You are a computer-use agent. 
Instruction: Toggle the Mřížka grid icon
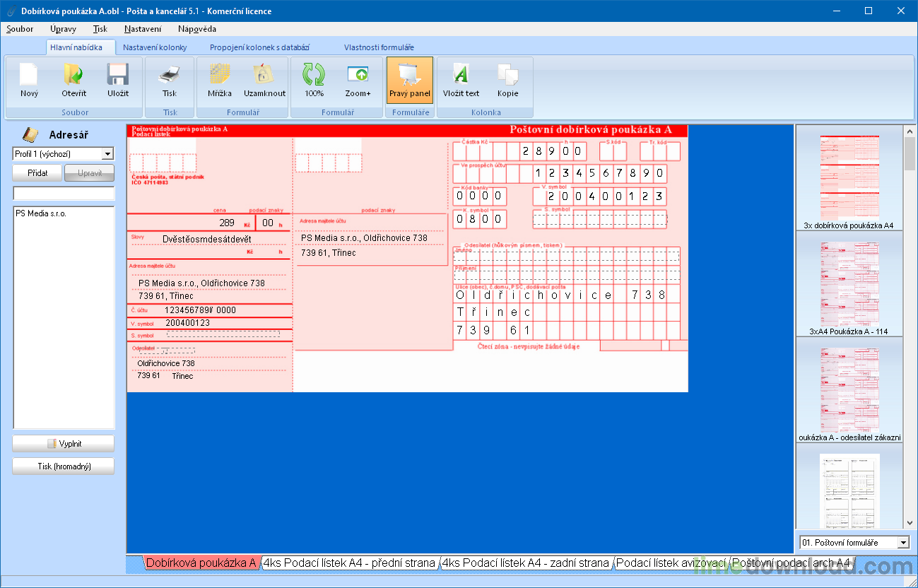[220, 75]
